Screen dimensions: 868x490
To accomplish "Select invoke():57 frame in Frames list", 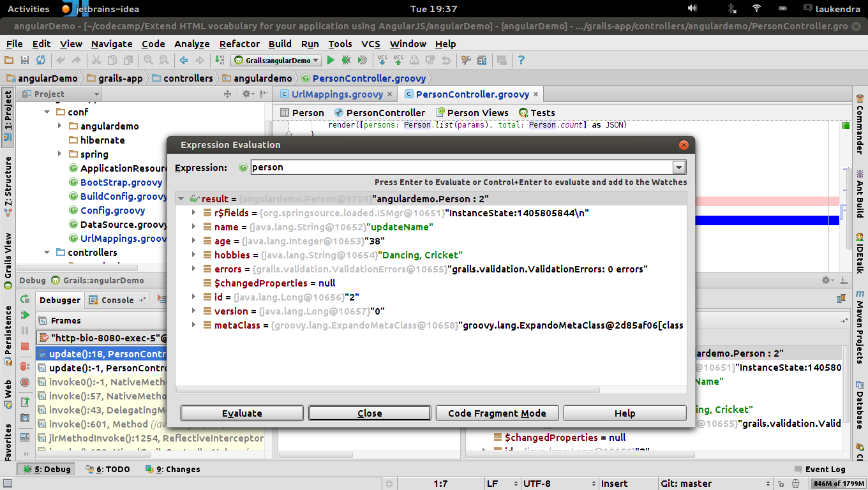I will [102, 396].
